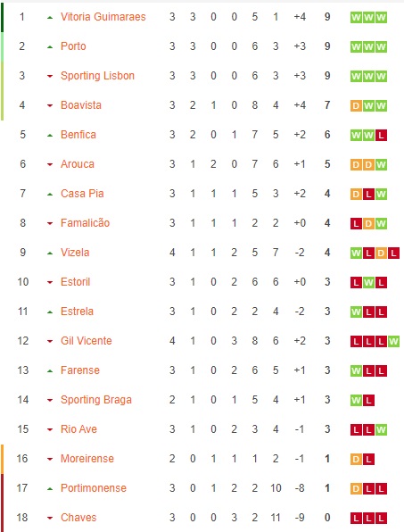Click Benfica's red L form badge
This screenshot has height=532, width=404.
(381, 136)
